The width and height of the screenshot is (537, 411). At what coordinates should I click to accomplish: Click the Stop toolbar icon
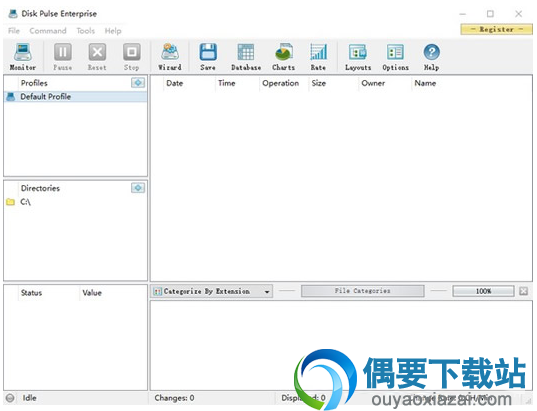[132, 57]
